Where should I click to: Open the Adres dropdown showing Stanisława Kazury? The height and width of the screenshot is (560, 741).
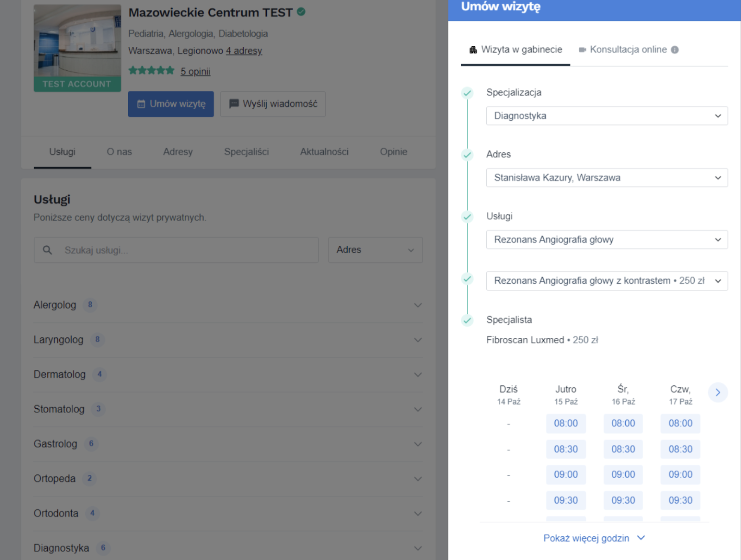click(x=607, y=177)
